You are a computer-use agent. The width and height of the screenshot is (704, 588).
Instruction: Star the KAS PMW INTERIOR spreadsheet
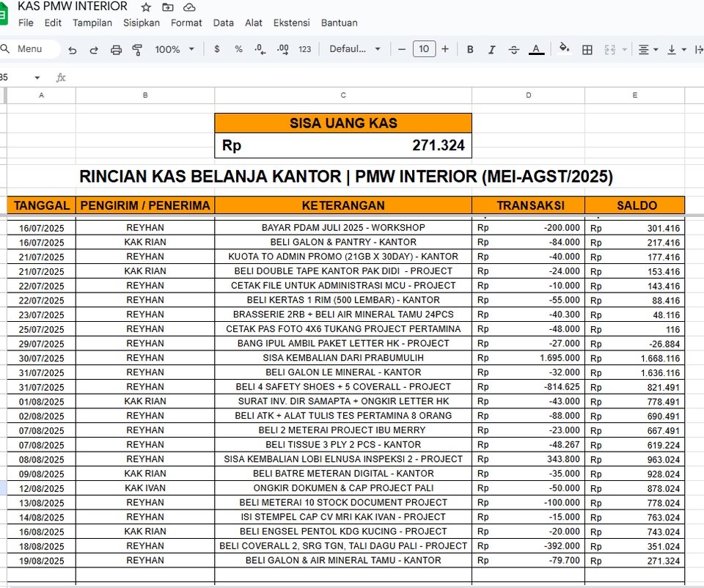tap(145, 7)
